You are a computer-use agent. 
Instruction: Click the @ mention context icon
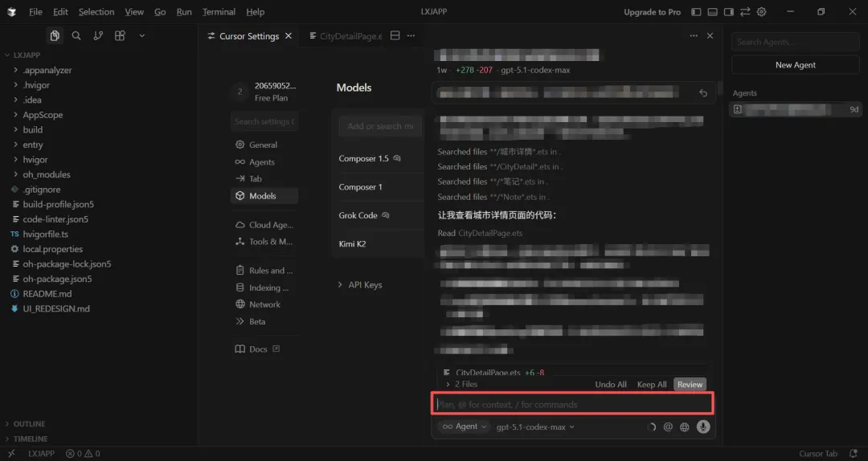coord(668,426)
